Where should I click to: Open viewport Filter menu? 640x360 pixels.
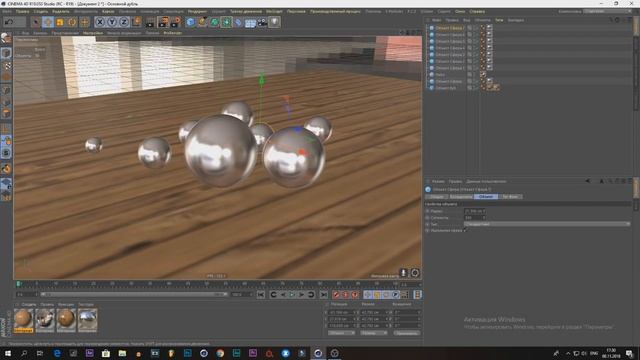pos(152,33)
